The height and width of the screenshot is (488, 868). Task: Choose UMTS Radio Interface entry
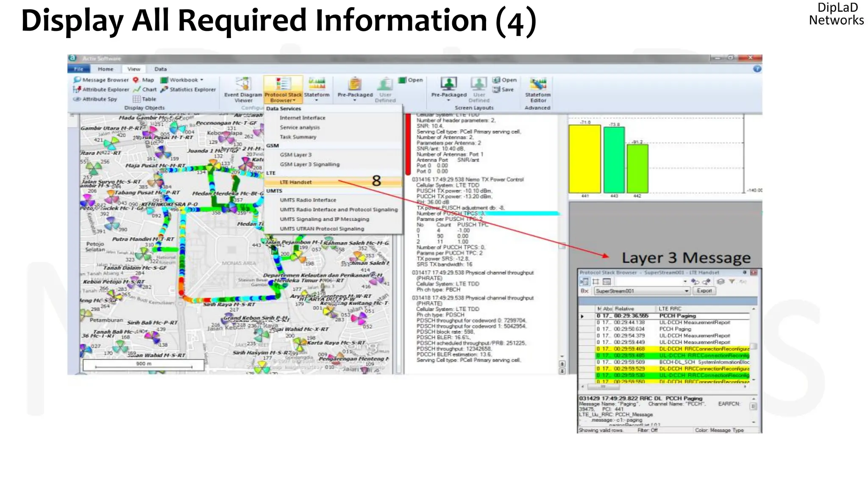[x=308, y=200]
